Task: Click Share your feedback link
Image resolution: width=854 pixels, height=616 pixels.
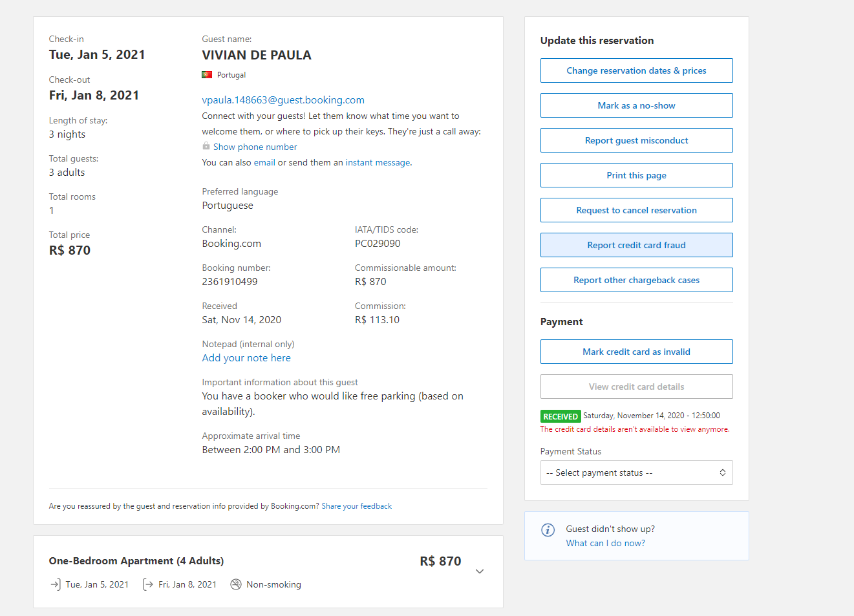Action: 356,506
